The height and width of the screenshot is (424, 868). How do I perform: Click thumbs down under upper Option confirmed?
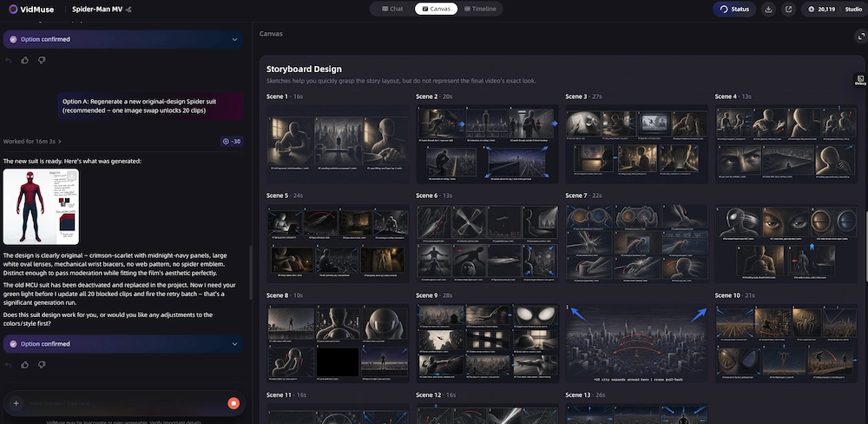click(42, 60)
